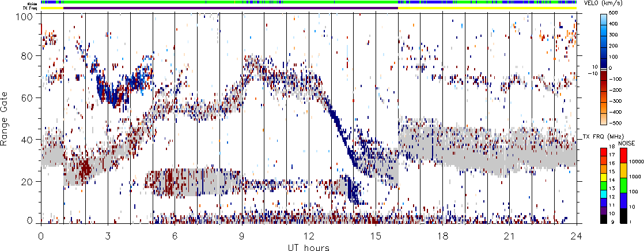The image size is (644, 251).
Task: Click the red 17–18 MHz TX FRQ swatch
Action: point(604,152)
